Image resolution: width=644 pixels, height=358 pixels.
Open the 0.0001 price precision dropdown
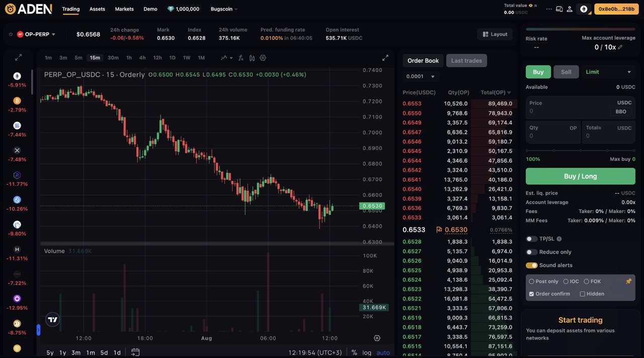(x=421, y=77)
